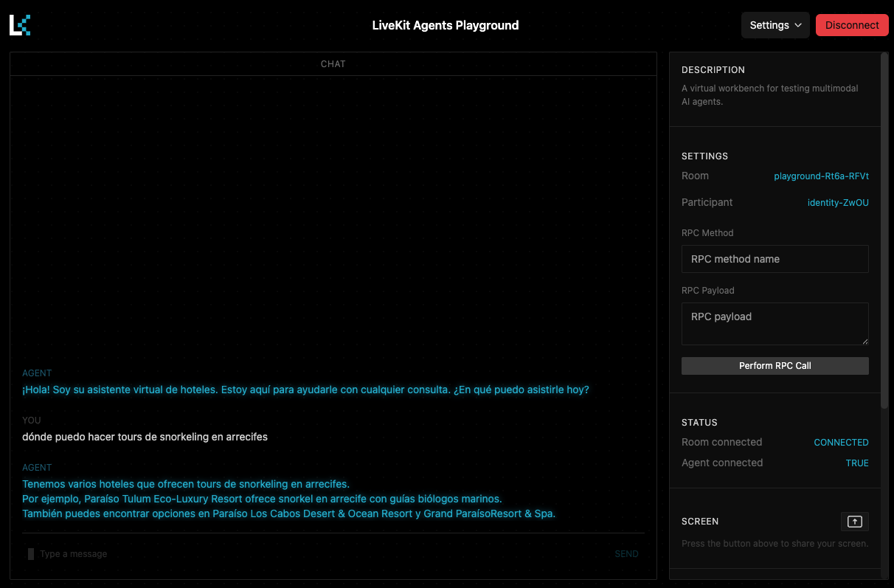The height and width of the screenshot is (588, 894).
Task: Click the participant value identity-ZwOU
Action: coord(838,203)
